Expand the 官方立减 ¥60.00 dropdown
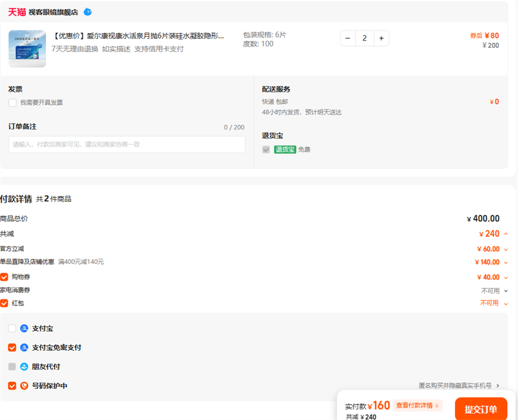This screenshot has width=518, height=420. click(x=506, y=249)
